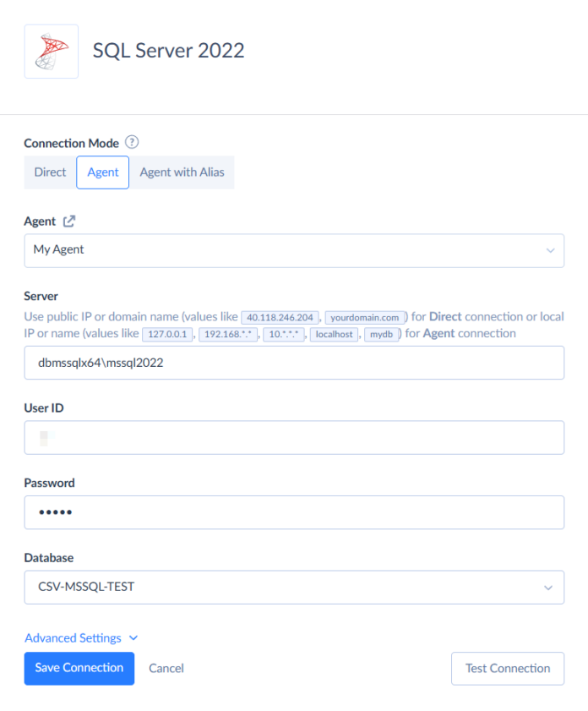This screenshot has width=588, height=711.
Task: Click the mydb example badge
Action: 382,334
